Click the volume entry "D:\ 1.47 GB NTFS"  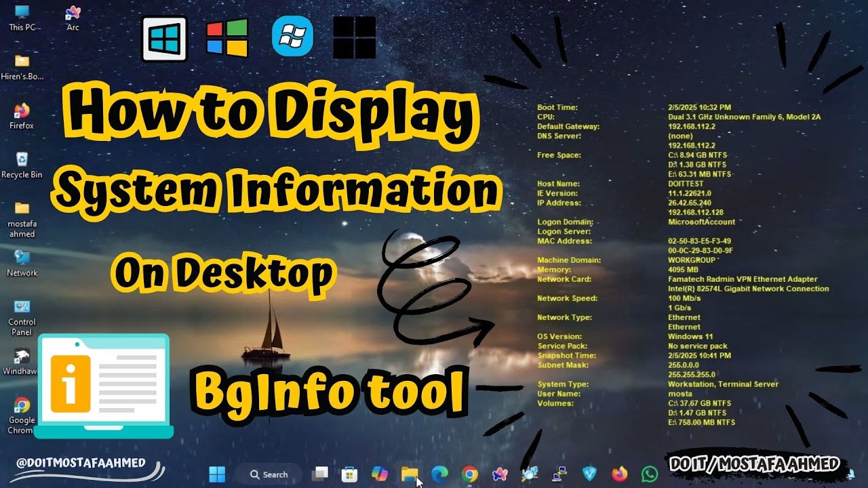point(697,413)
